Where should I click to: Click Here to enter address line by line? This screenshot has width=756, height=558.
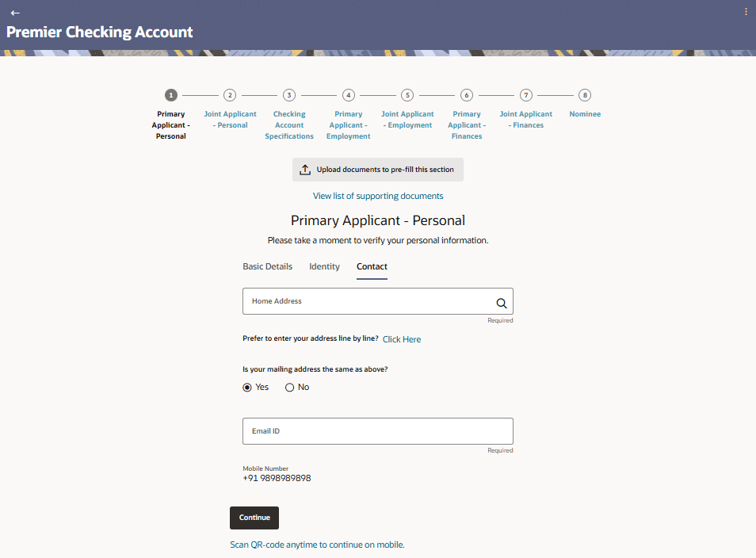[x=402, y=339]
